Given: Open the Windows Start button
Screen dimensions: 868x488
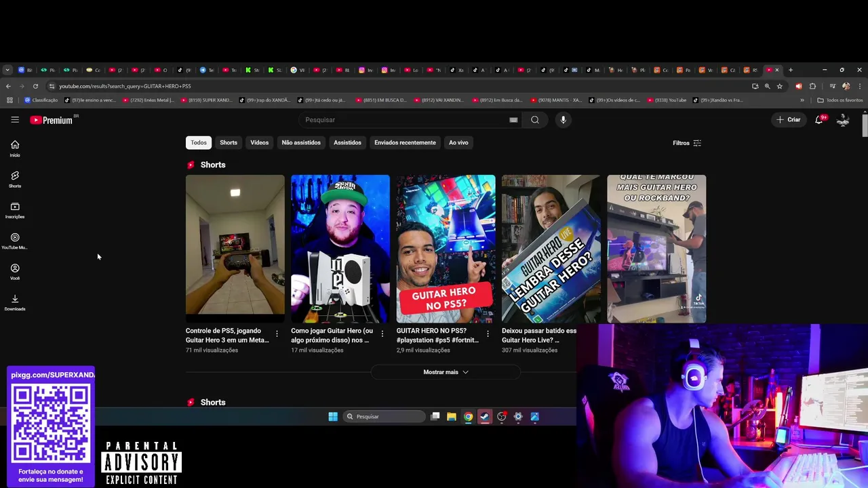Looking at the screenshot, I should click(x=333, y=417).
